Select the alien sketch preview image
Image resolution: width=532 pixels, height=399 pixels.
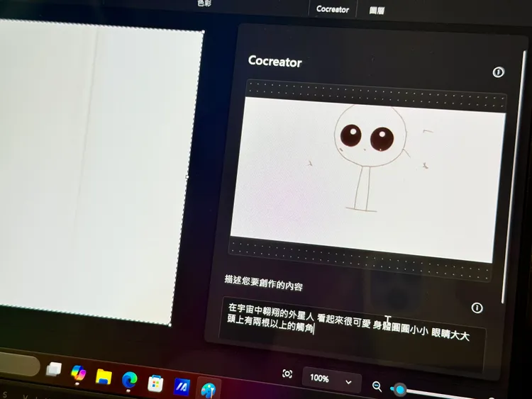(368, 180)
